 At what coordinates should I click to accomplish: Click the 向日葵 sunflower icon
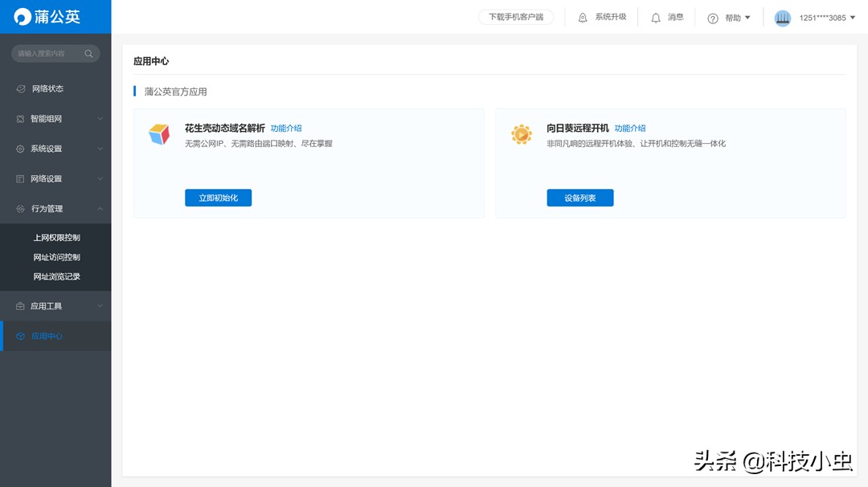(522, 134)
